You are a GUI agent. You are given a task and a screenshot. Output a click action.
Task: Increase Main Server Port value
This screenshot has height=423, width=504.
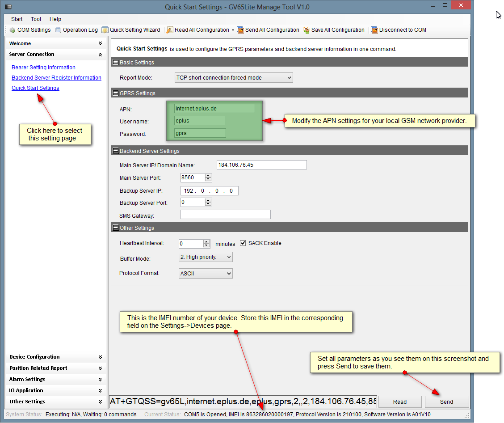click(208, 176)
